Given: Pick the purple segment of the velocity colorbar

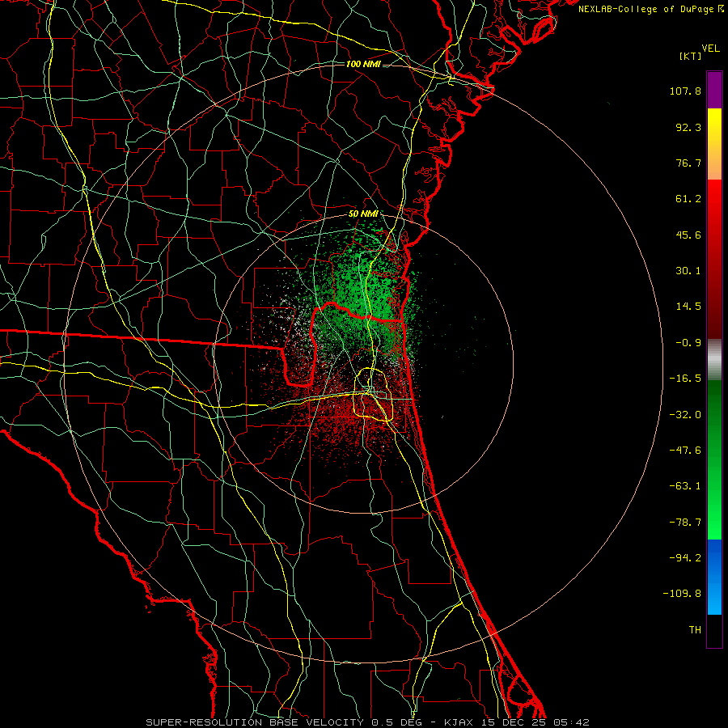Looking at the screenshot, I should click(x=714, y=90).
